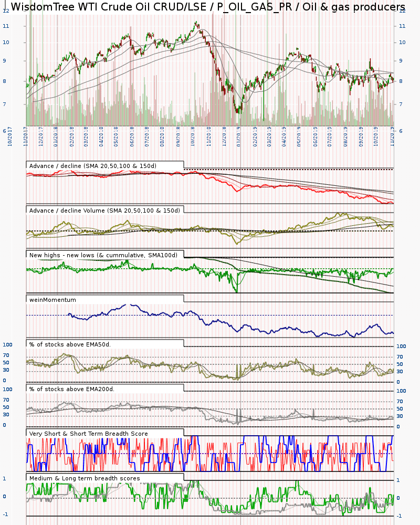Select the '% of stocks above EMA200d.' label
This screenshot has width=420, height=525.
pos(72,389)
